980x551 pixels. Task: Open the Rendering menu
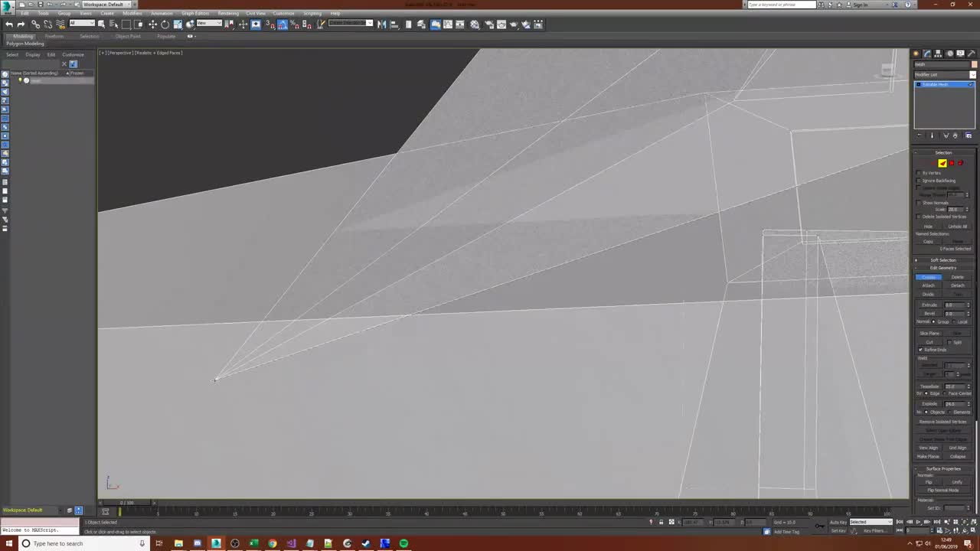[x=228, y=13]
